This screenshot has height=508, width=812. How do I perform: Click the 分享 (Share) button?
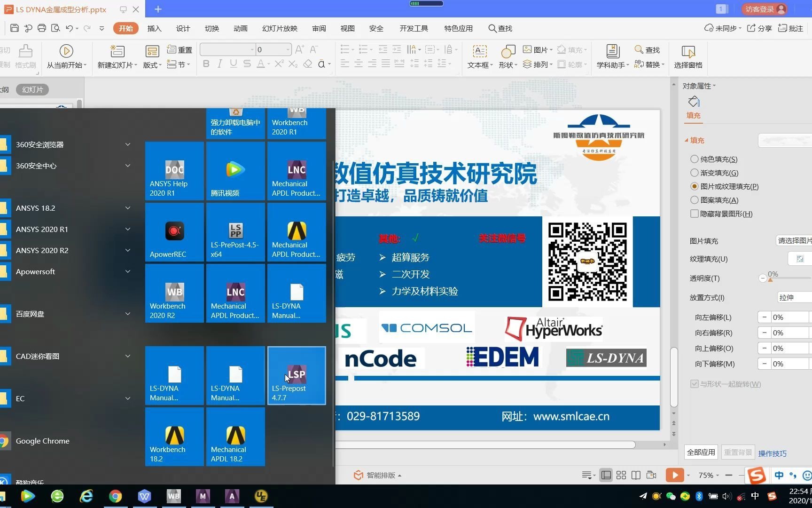[x=759, y=28]
